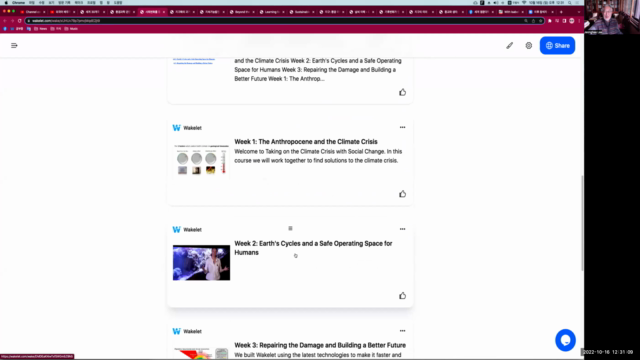Click the page vertical scrollbar thumb
The width and height of the screenshot is (640, 360).
coord(582,222)
